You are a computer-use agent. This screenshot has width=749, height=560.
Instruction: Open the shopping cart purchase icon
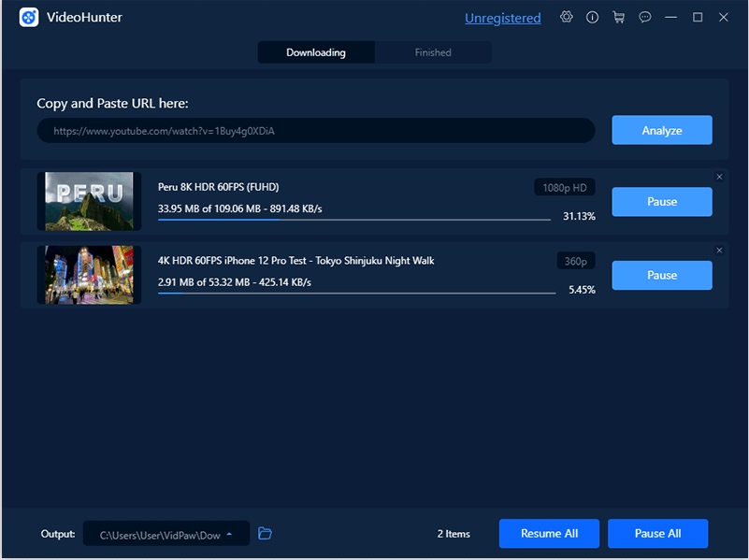pos(619,17)
